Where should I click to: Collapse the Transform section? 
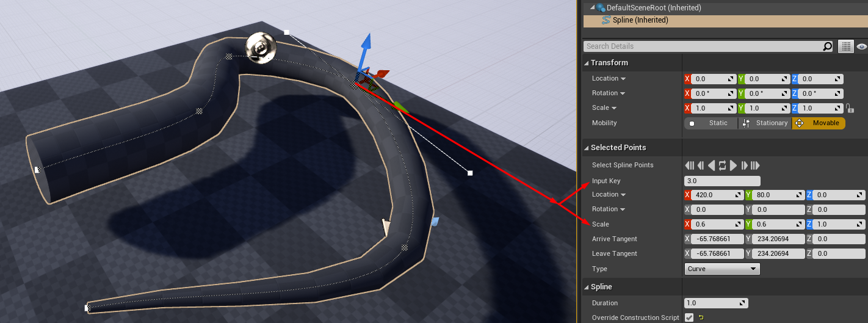coord(587,63)
